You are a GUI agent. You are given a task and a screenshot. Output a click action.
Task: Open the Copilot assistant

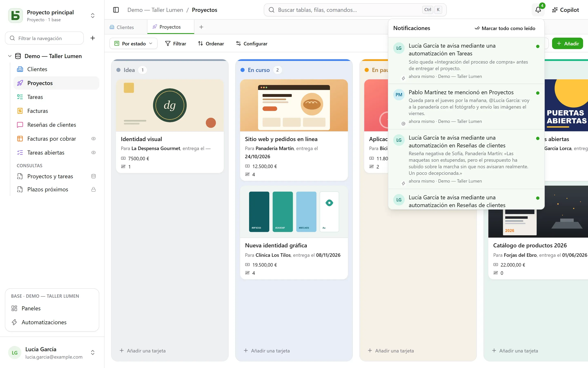565,10
